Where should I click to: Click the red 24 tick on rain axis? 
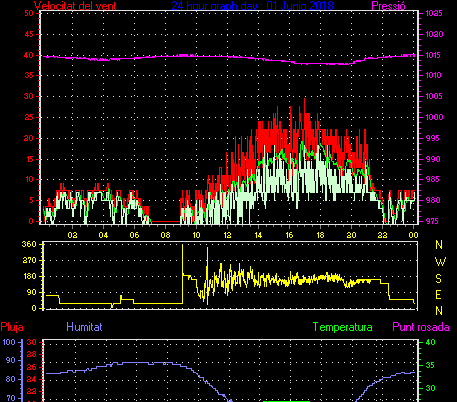[31, 379]
